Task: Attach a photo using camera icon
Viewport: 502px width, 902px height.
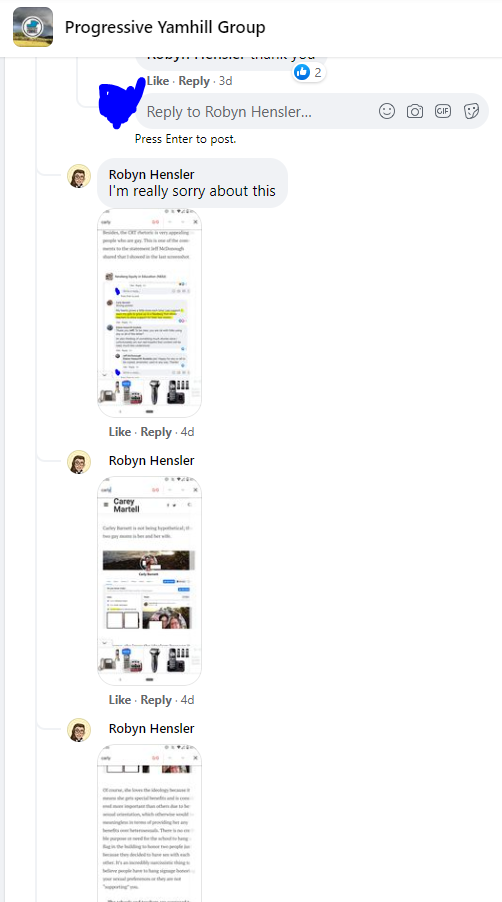Action: pos(415,111)
